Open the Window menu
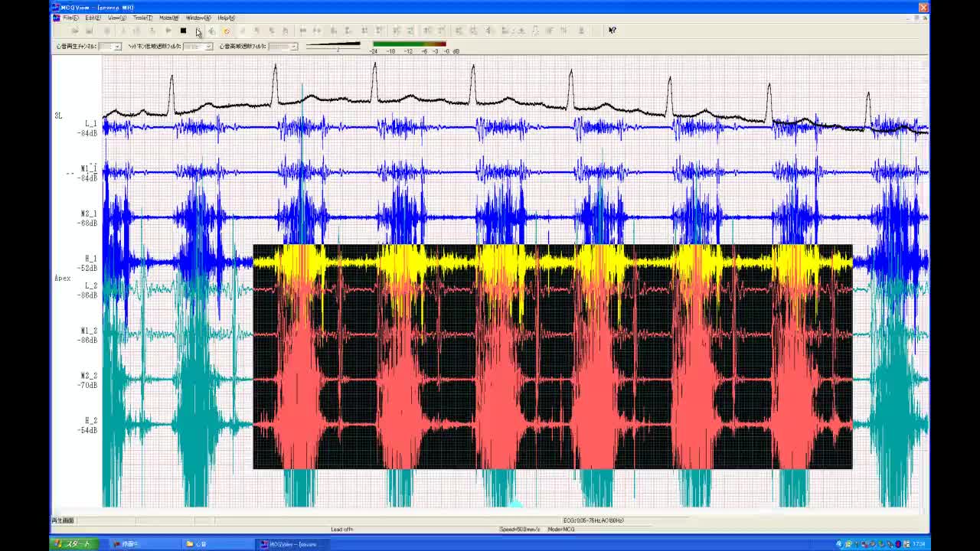Screen dimensions: 980x551 click(x=198, y=18)
